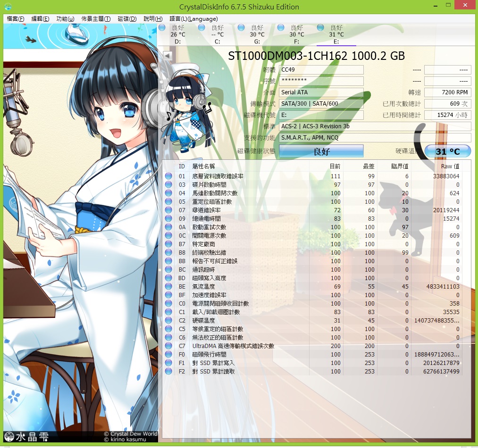Click status orb of attribute 05 重定位磁區計數
The width and height of the screenshot is (478, 448).
(x=168, y=201)
